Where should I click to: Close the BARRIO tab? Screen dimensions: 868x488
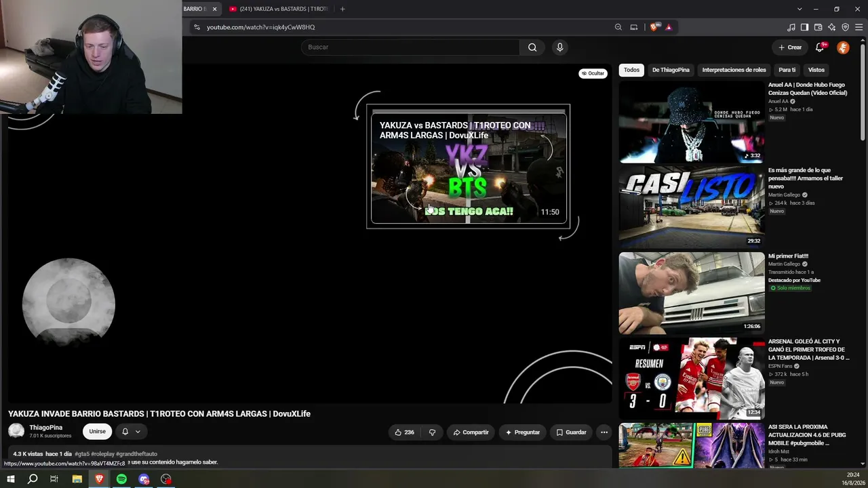[x=215, y=9]
